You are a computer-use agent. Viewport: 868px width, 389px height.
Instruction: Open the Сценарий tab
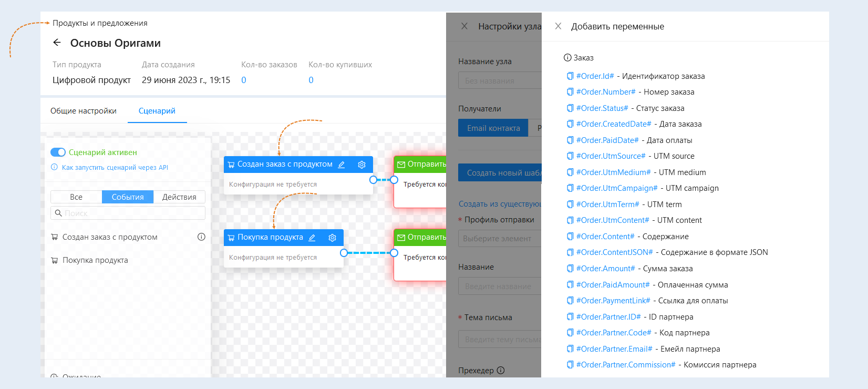point(157,111)
